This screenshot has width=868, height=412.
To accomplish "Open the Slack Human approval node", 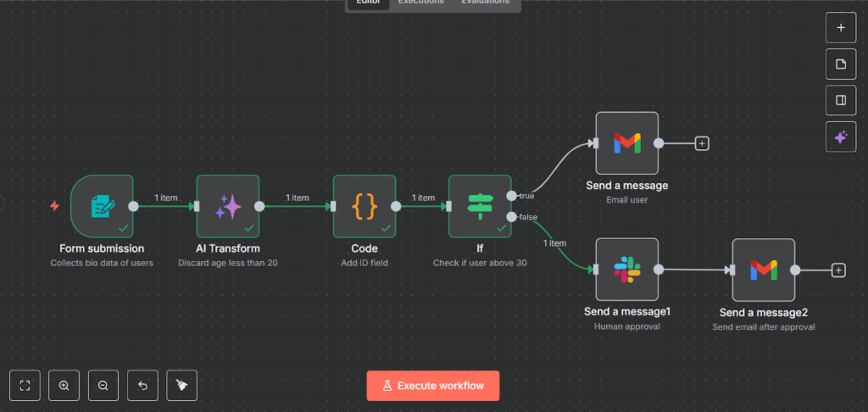I will pos(626,270).
